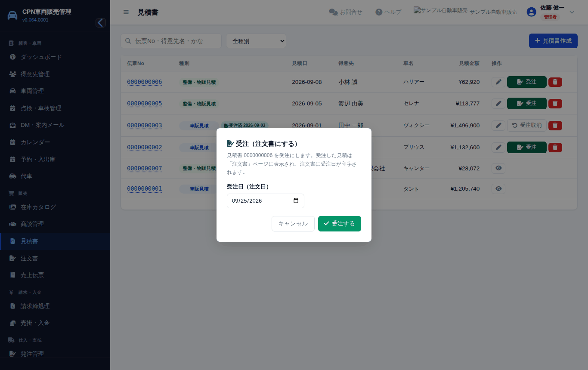Viewport: 588px width, 370px height.
Task: Click the 見積書作成 button
Action: click(553, 40)
